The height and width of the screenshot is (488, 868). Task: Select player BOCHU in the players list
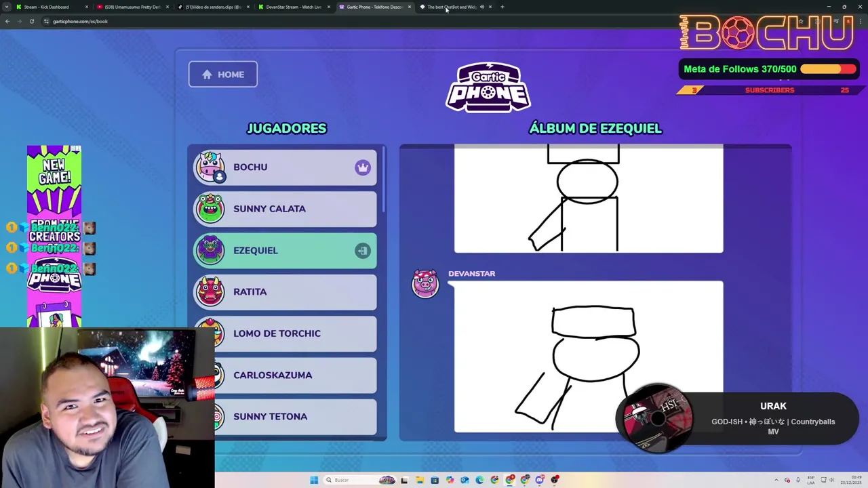click(285, 167)
